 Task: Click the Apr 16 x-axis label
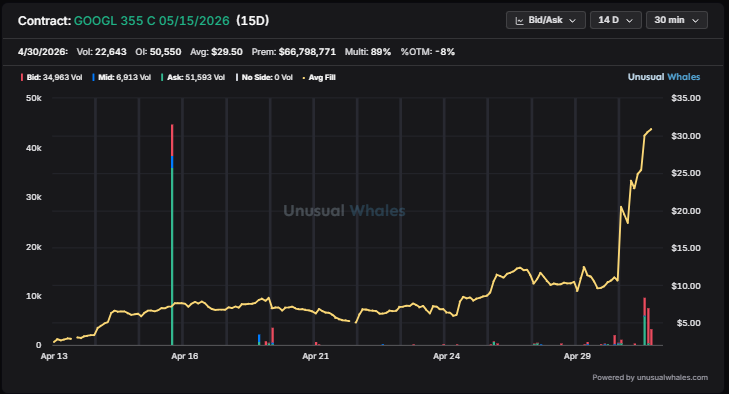pos(185,356)
